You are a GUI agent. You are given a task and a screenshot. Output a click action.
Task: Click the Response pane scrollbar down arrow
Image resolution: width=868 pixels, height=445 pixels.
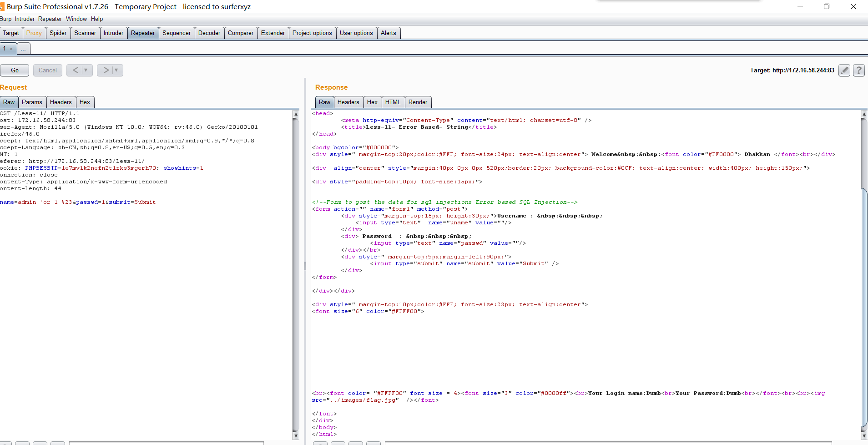pos(864,435)
